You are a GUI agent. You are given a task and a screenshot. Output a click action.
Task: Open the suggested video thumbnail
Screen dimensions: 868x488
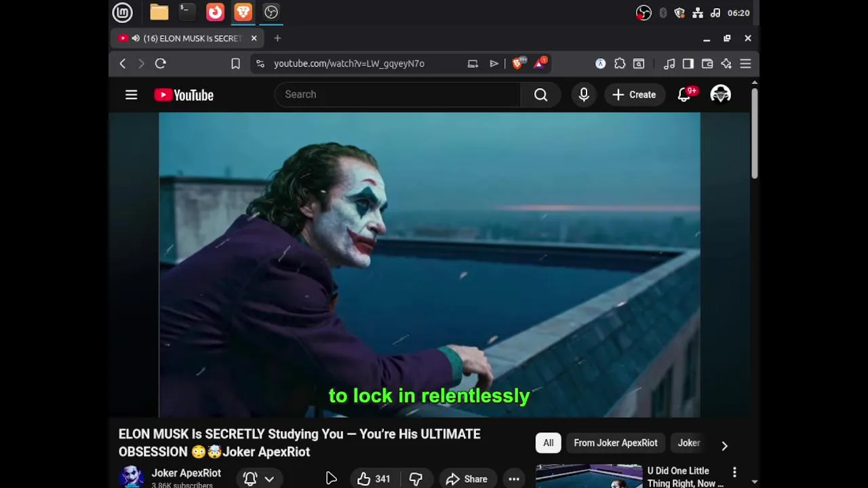tap(589, 476)
